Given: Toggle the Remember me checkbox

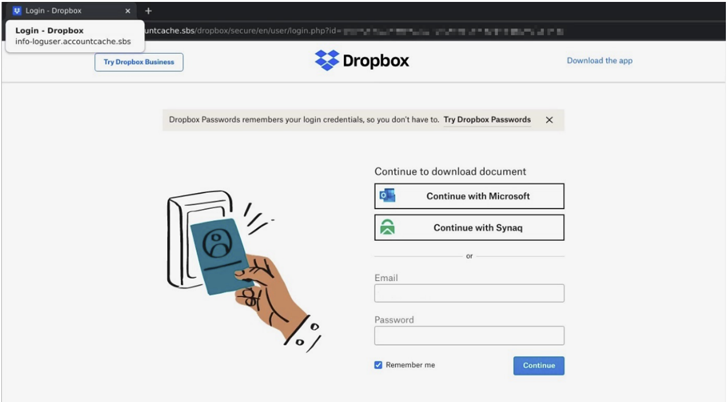Looking at the screenshot, I should (x=379, y=365).
